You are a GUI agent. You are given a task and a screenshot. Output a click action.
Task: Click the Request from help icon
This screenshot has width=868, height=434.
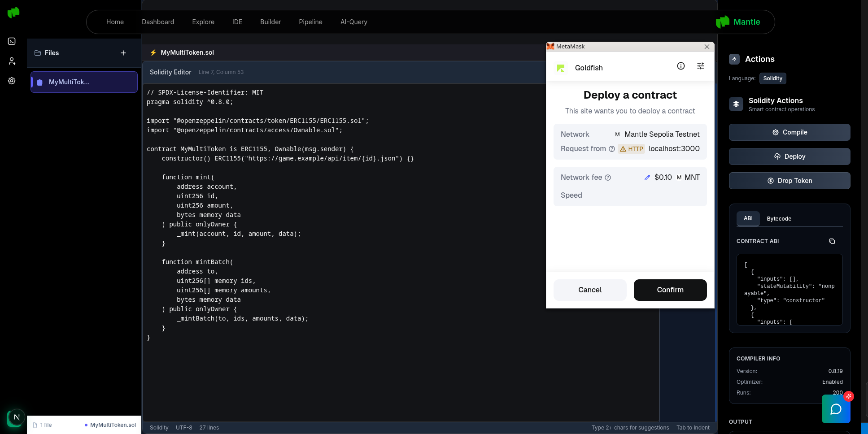coord(612,149)
